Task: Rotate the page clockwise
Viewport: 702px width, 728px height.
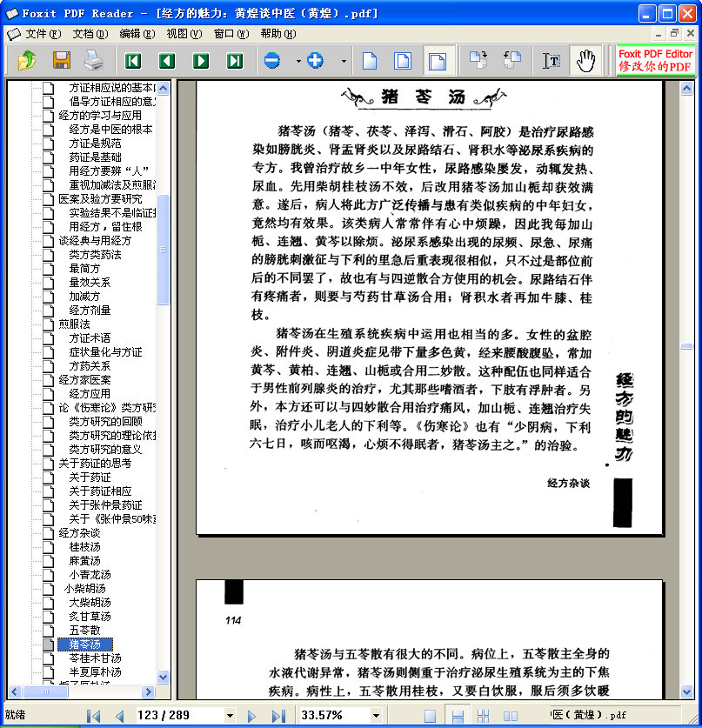Action: click(478, 61)
